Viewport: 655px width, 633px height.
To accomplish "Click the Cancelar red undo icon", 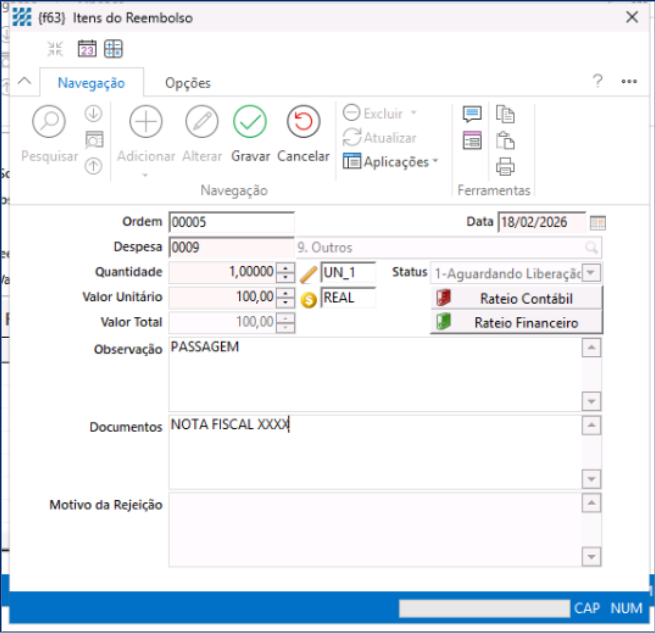I will pos(303,122).
